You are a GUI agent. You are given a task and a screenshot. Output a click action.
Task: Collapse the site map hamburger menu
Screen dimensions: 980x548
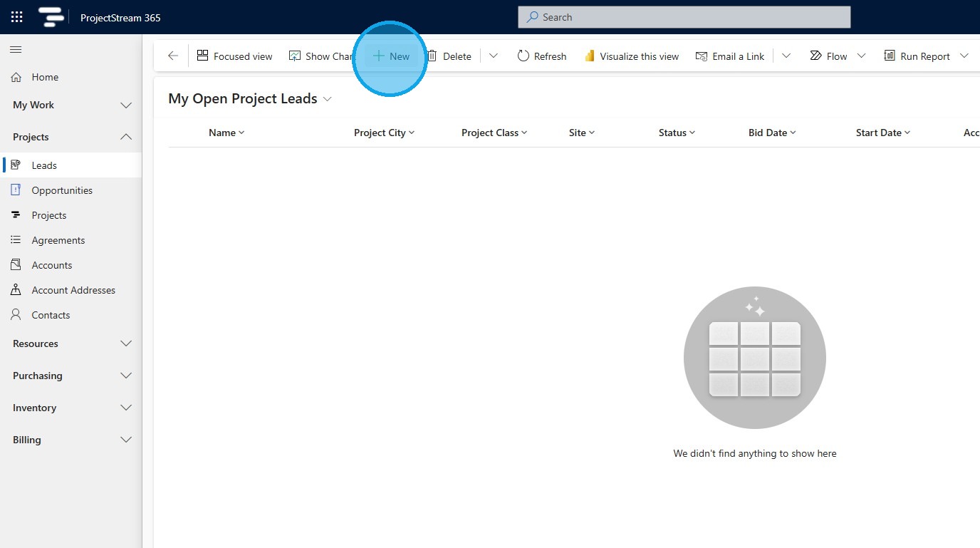pyautogui.click(x=16, y=49)
